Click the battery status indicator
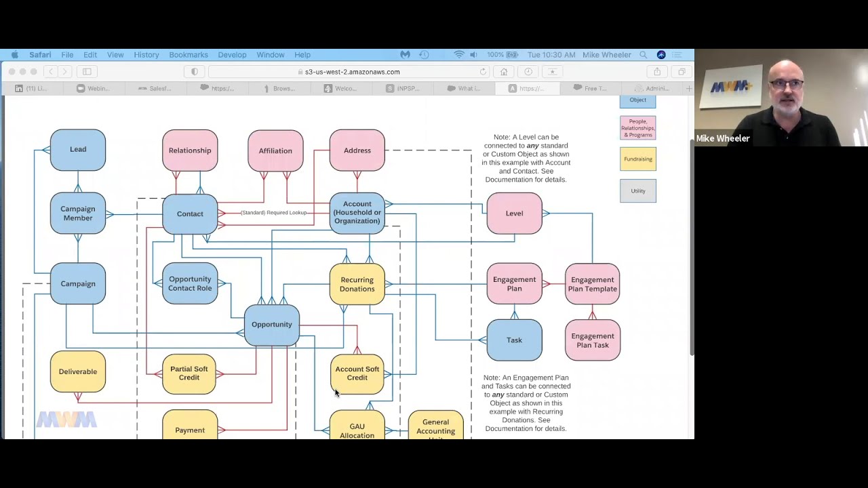Screen dimensions: 868x488 (x=502, y=55)
